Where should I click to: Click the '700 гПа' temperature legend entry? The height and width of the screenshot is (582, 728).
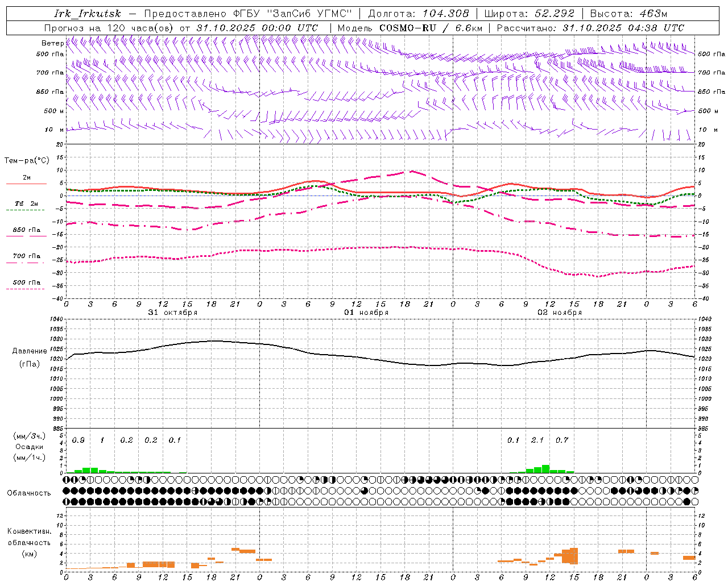(27, 256)
